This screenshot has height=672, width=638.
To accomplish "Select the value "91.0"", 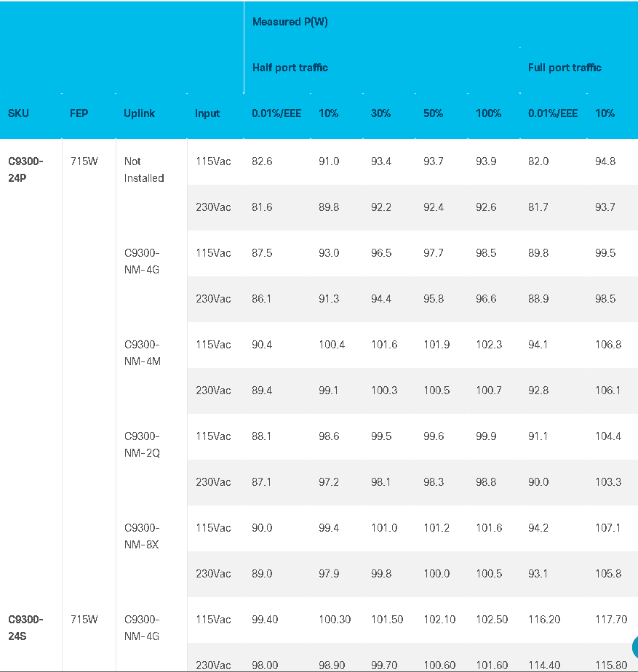I will point(329,161).
